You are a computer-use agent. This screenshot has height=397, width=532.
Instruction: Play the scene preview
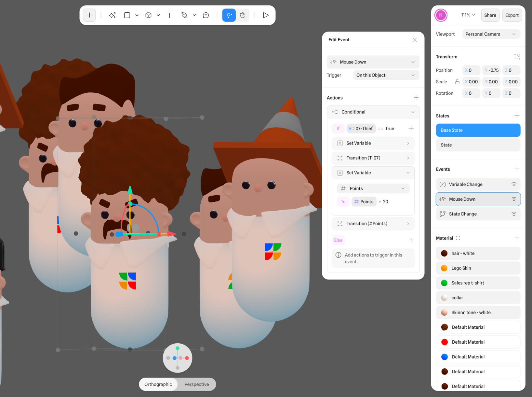[266, 15]
